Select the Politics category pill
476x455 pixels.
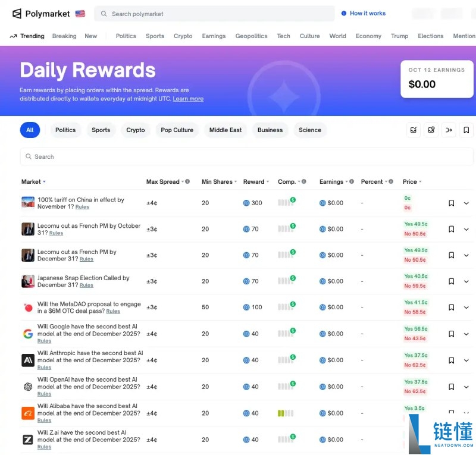(65, 130)
